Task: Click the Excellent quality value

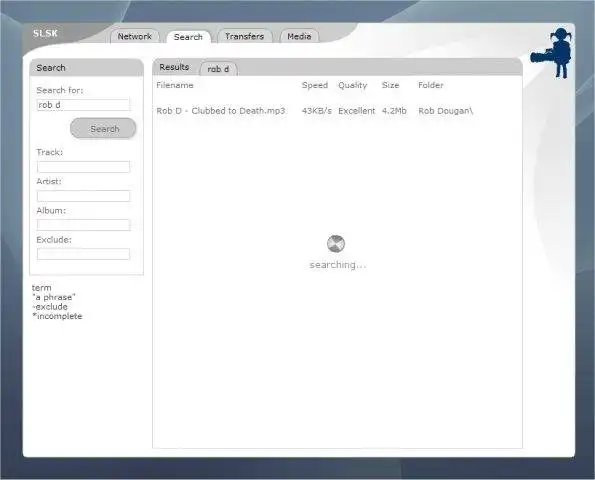Action: pyautogui.click(x=357, y=111)
